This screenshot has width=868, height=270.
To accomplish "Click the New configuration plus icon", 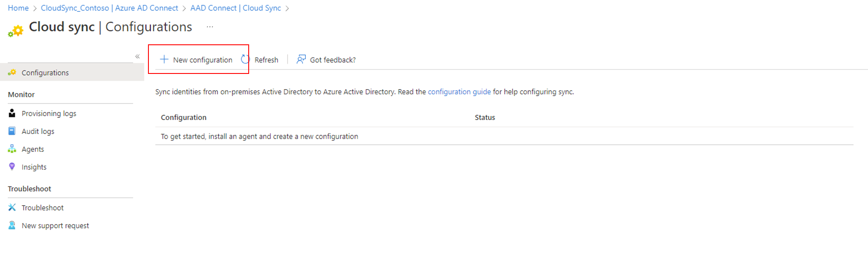I will pyautogui.click(x=164, y=60).
